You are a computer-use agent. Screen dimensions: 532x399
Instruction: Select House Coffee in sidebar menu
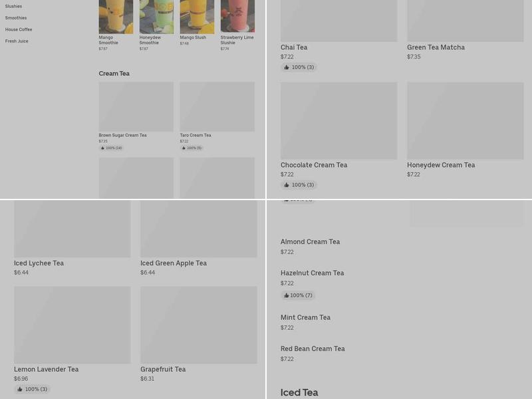coord(19,29)
